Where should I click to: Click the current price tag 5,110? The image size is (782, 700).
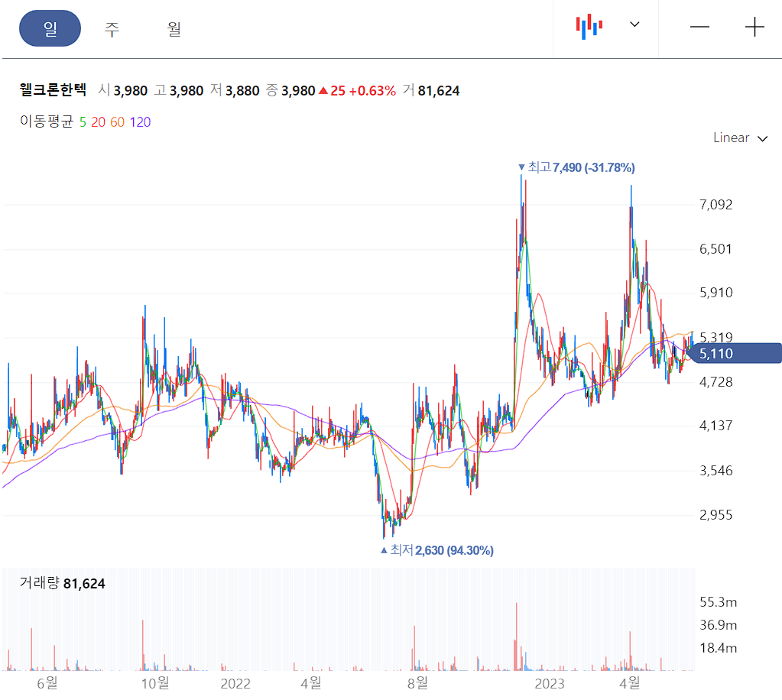tap(735, 353)
